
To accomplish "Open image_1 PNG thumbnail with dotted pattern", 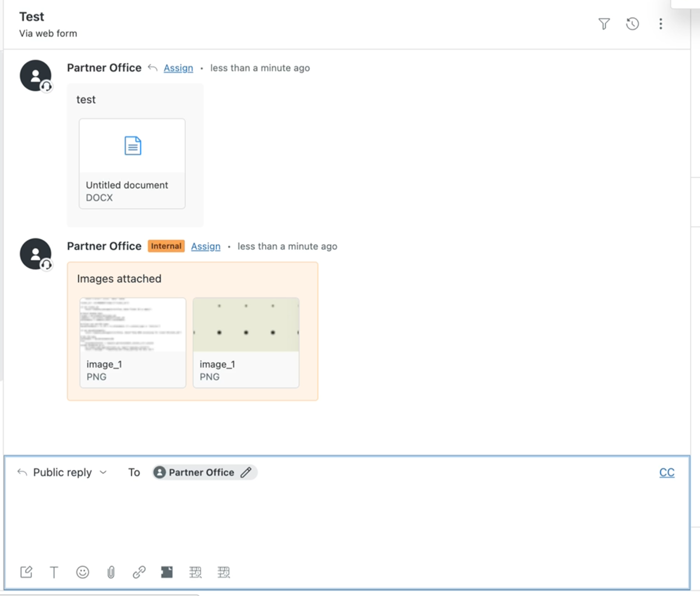I will tap(246, 342).
